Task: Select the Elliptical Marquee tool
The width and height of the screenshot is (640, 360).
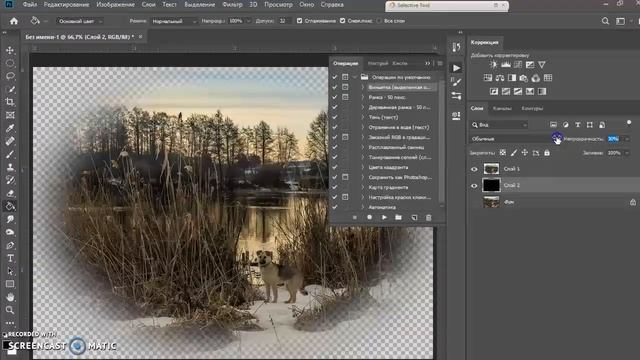Action: pos(10,63)
